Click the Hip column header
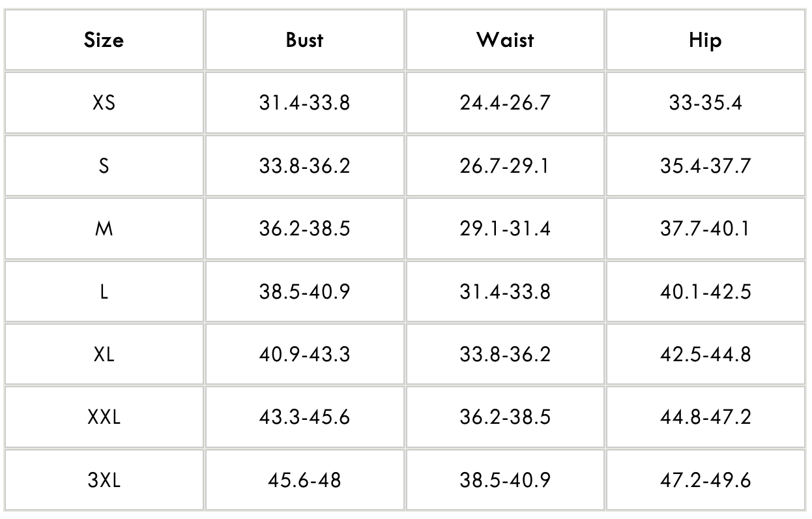The height and width of the screenshot is (519, 812). (705, 40)
